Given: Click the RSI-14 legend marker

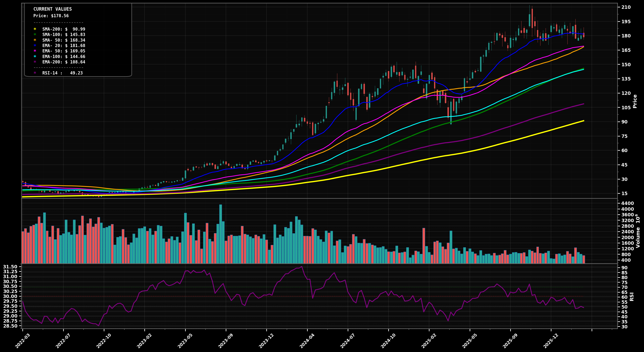Looking at the screenshot, I should [x=35, y=73].
